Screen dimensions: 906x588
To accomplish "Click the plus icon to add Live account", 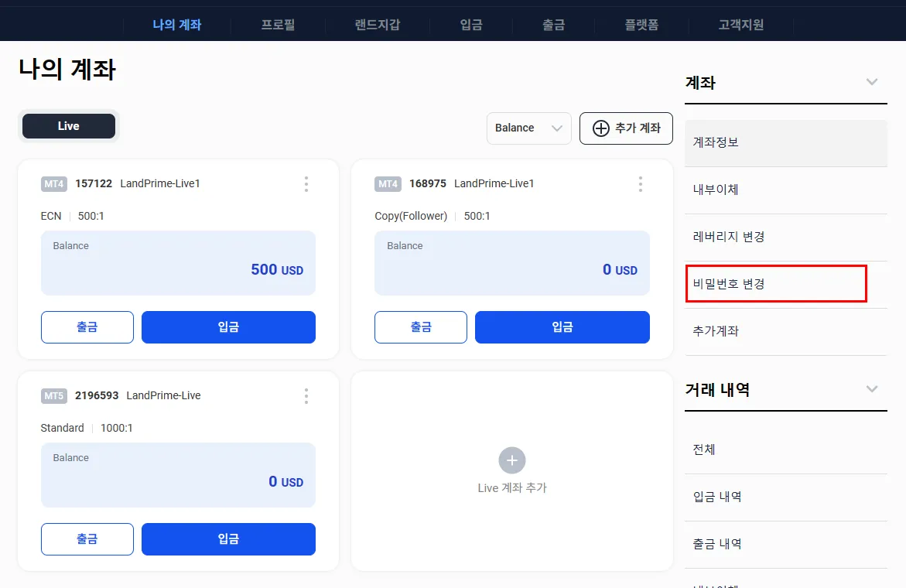I will (x=511, y=460).
